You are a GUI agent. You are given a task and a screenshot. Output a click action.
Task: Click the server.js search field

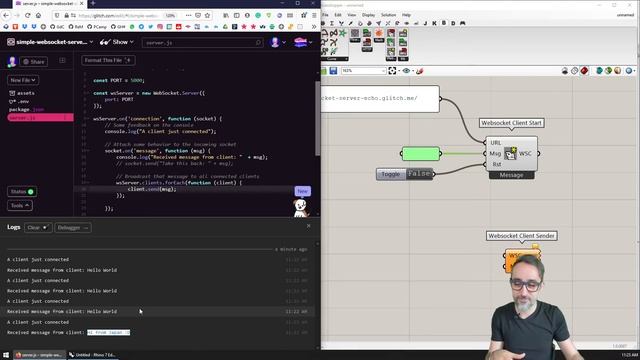[x=202, y=42]
